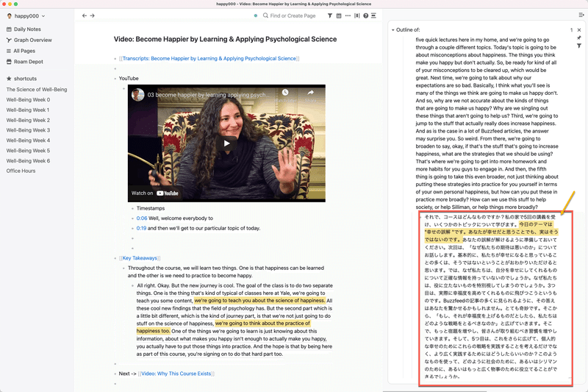Close the Outline sidebar item
The width and height of the screenshot is (588, 392).
(579, 30)
